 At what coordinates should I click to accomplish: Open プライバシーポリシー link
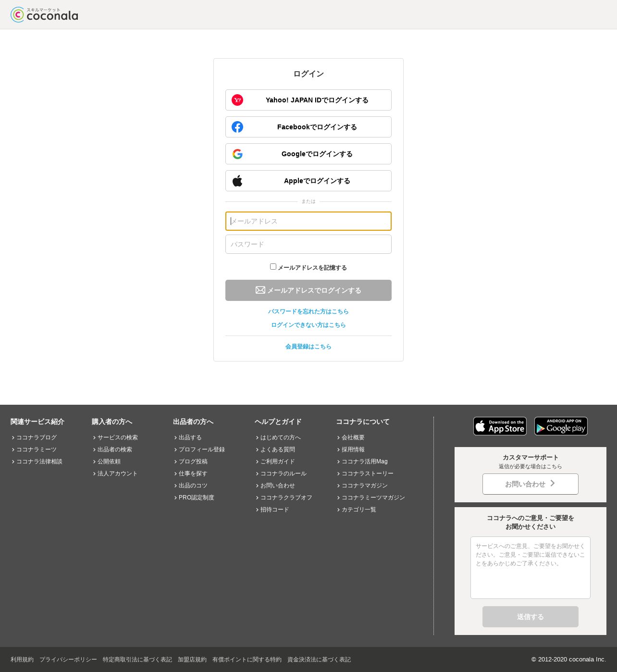68,660
